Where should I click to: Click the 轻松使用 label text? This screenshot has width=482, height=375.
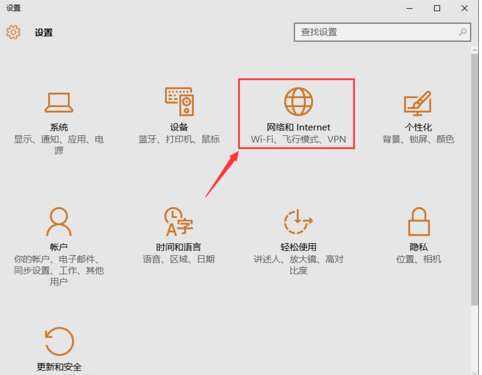click(x=298, y=247)
